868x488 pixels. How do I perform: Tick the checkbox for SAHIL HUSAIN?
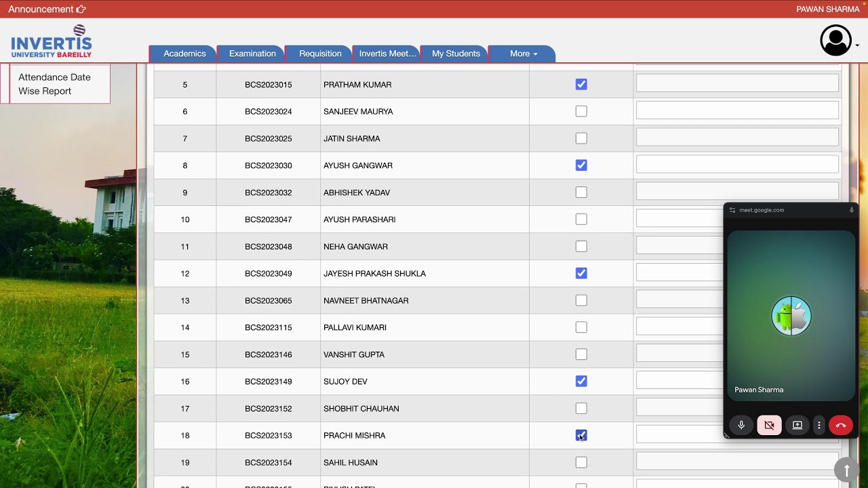point(581,462)
